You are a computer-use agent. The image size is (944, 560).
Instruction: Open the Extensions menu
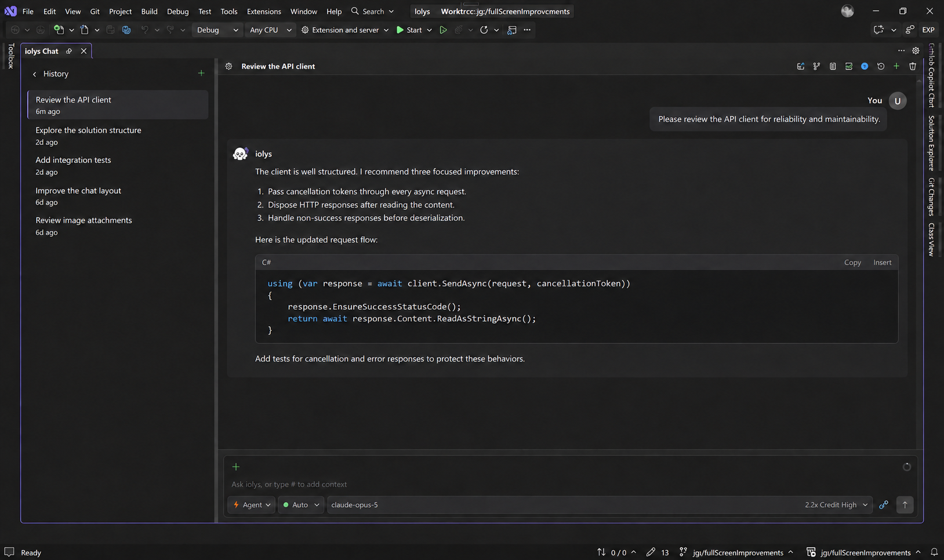click(x=264, y=12)
